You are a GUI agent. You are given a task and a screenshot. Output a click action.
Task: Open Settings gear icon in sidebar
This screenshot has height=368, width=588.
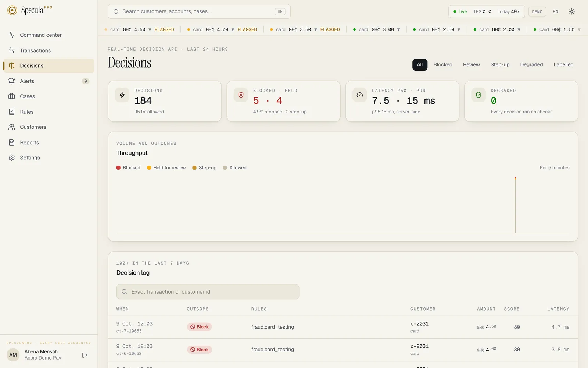(12, 158)
